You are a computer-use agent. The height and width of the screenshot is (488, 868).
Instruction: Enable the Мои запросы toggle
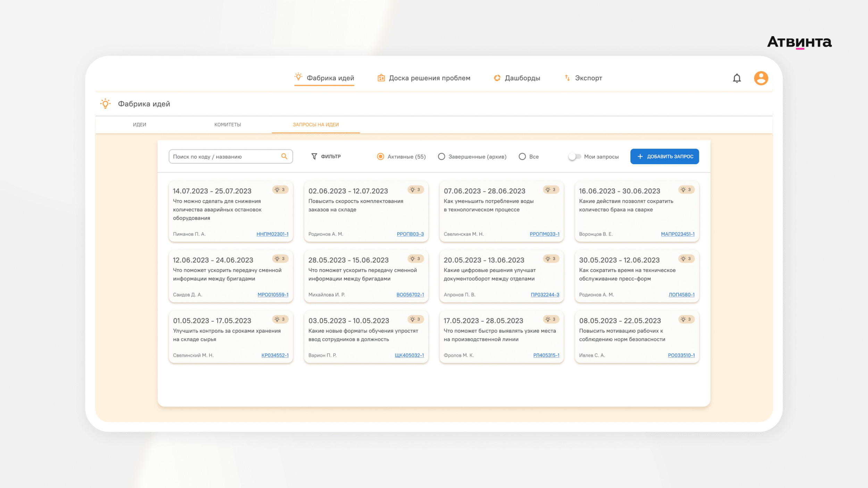click(x=574, y=157)
